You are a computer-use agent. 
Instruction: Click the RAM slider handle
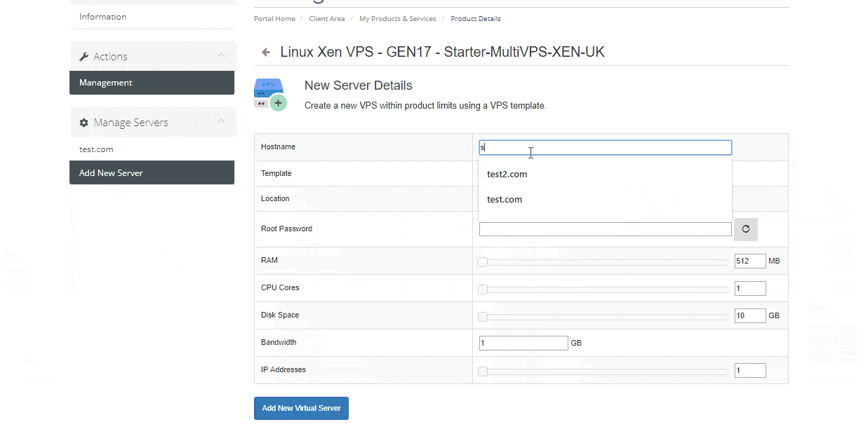click(483, 262)
